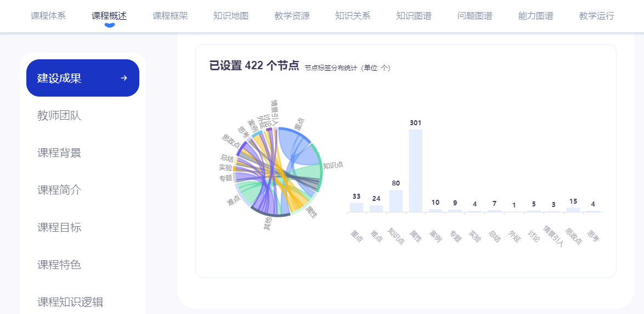This screenshot has width=644, height=314.
Task: Switch to the 课程框架 tab
Action: coord(170,16)
